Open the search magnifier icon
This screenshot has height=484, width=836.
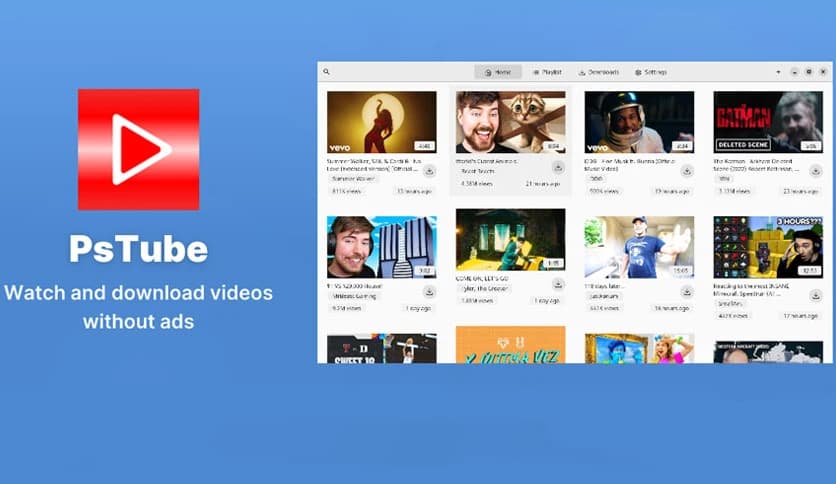click(x=327, y=72)
